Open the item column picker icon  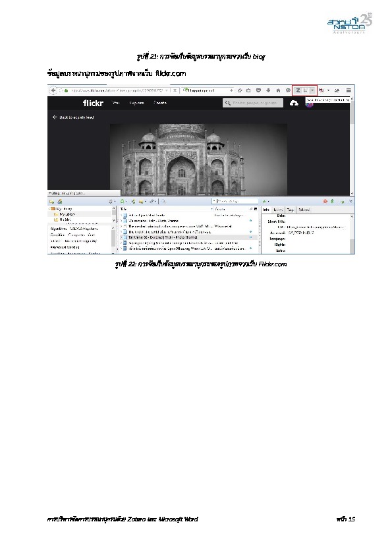click(x=256, y=209)
